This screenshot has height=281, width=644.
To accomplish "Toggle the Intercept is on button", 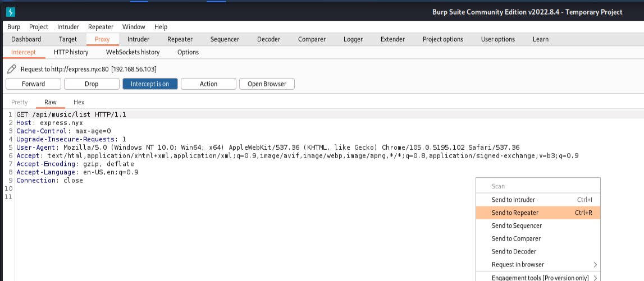I will [150, 84].
